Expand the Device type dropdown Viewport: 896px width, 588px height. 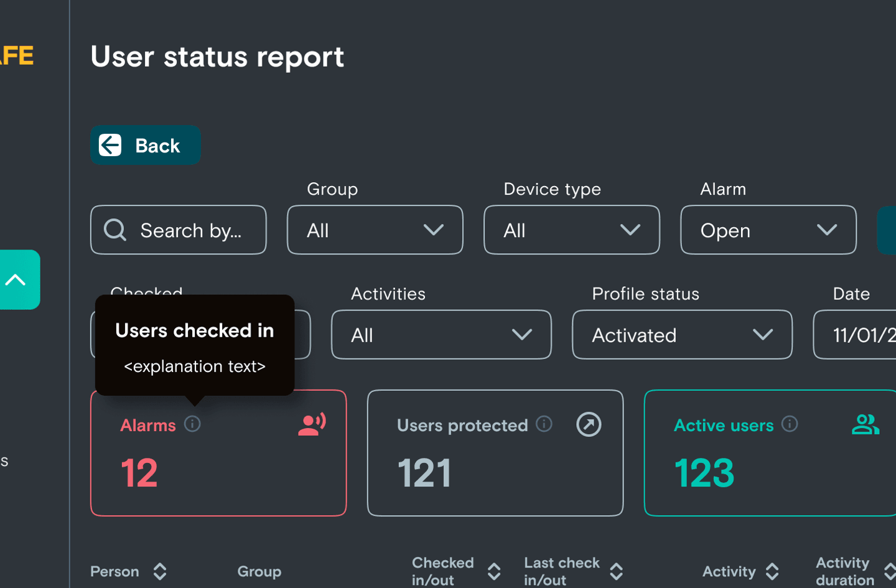571,230
